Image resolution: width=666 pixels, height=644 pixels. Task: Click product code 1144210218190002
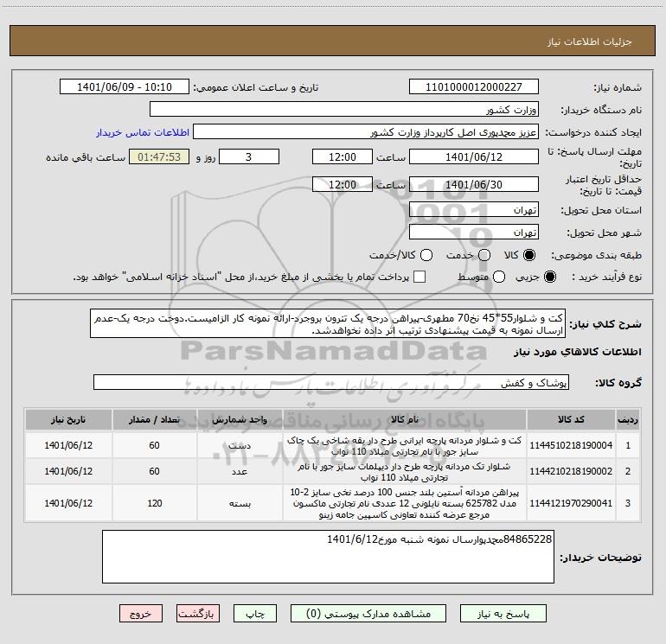pos(571,471)
